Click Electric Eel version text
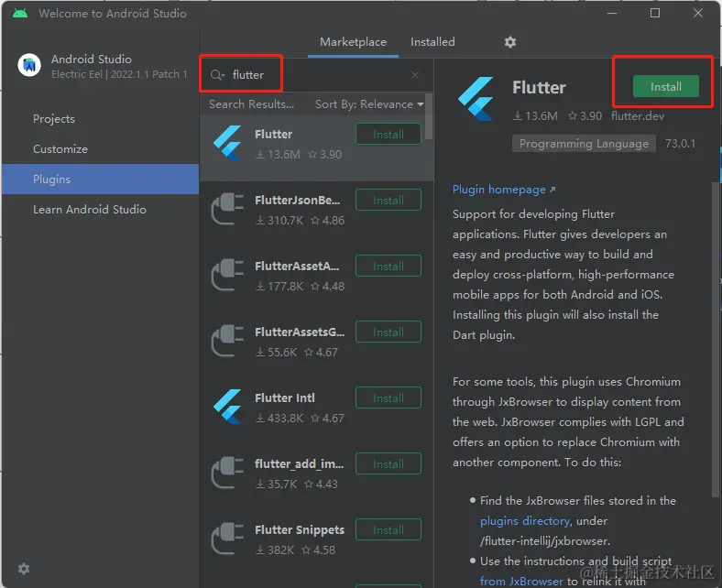This screenshot has width=722, height=588. tap(119, 74)
